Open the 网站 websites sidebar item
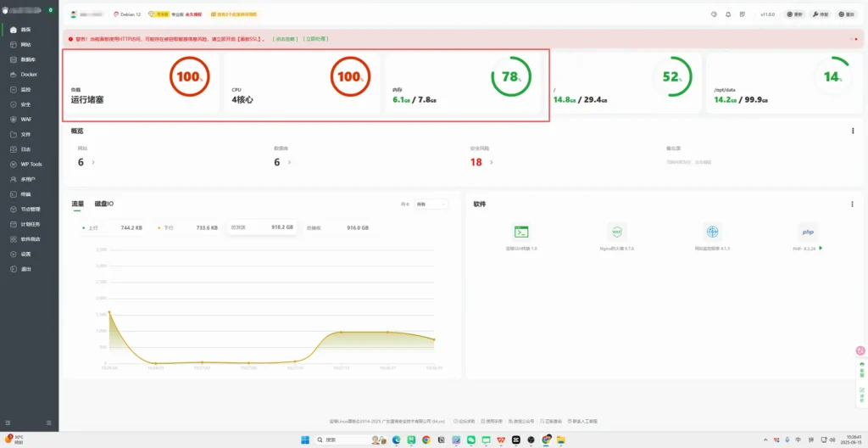Image resolution: width=868 pixels, height=448 pixels. [29, 44]
